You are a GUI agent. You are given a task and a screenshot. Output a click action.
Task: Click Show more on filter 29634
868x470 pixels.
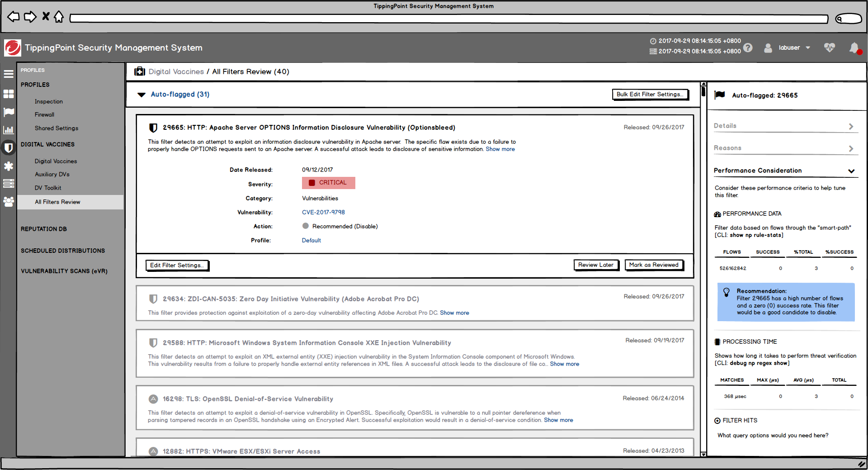tap(455, 313)
